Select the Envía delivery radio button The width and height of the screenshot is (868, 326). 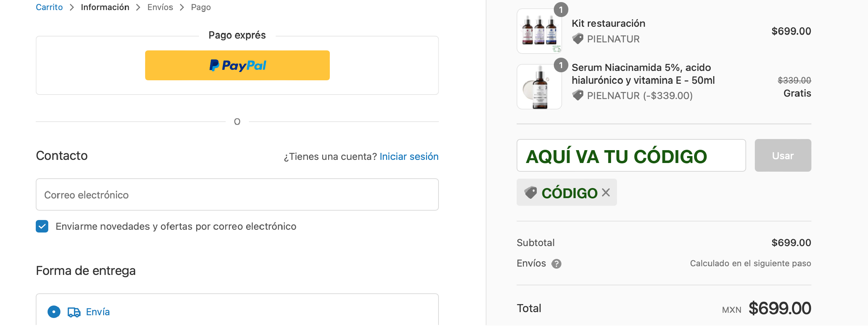(x=54, y=312)
